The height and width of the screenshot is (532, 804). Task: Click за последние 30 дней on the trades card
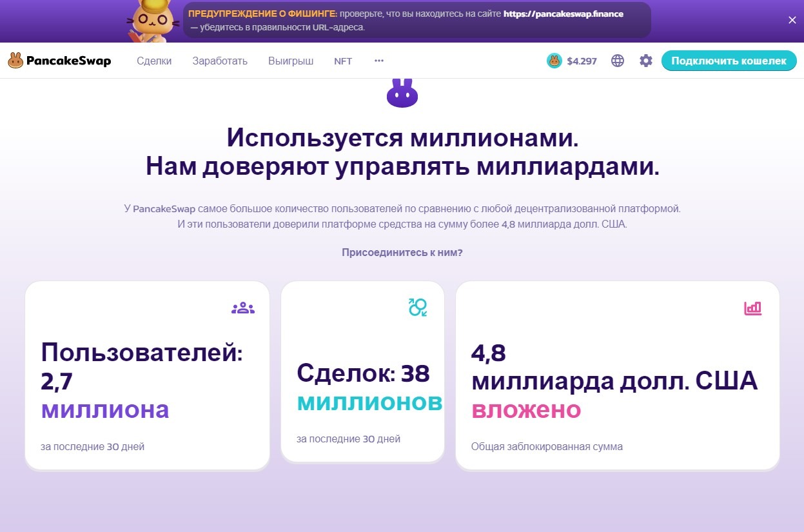[x=348, y=438]
